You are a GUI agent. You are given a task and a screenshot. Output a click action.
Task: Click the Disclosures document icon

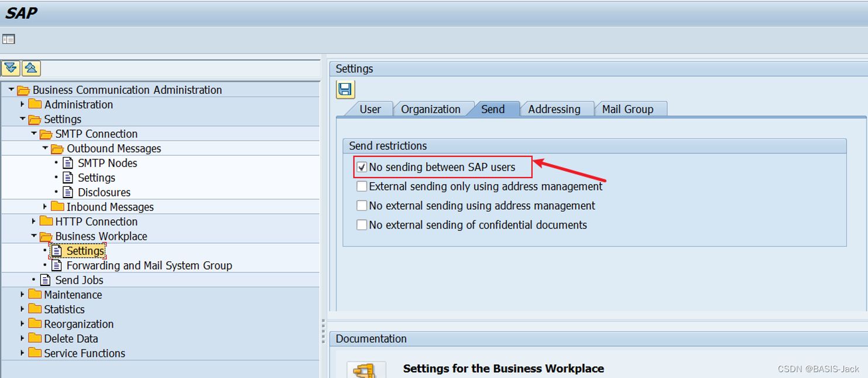point(68,192)
